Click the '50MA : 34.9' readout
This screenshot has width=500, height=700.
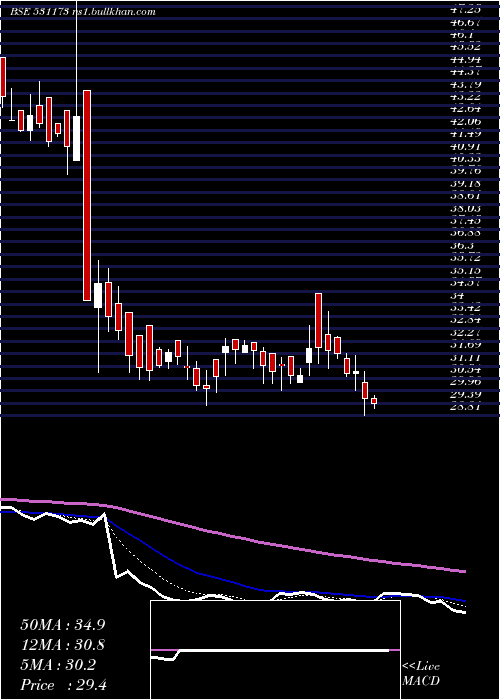[x=63, y=625]
